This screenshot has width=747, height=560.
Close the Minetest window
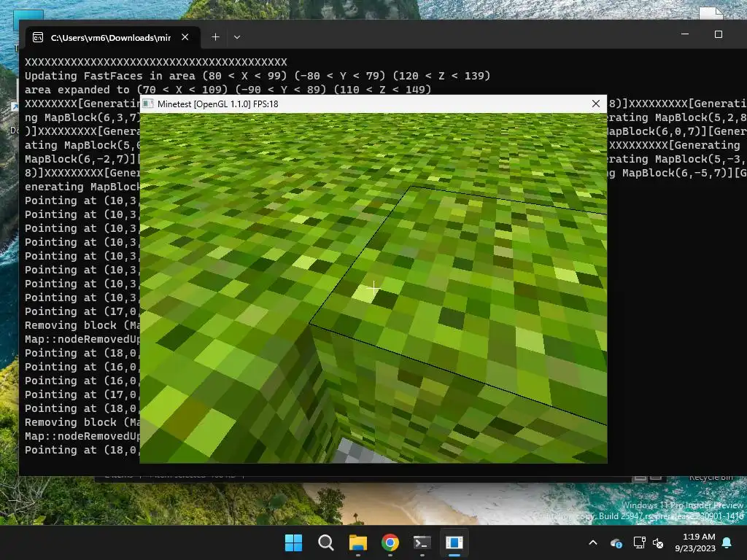[x=595, y=104]
